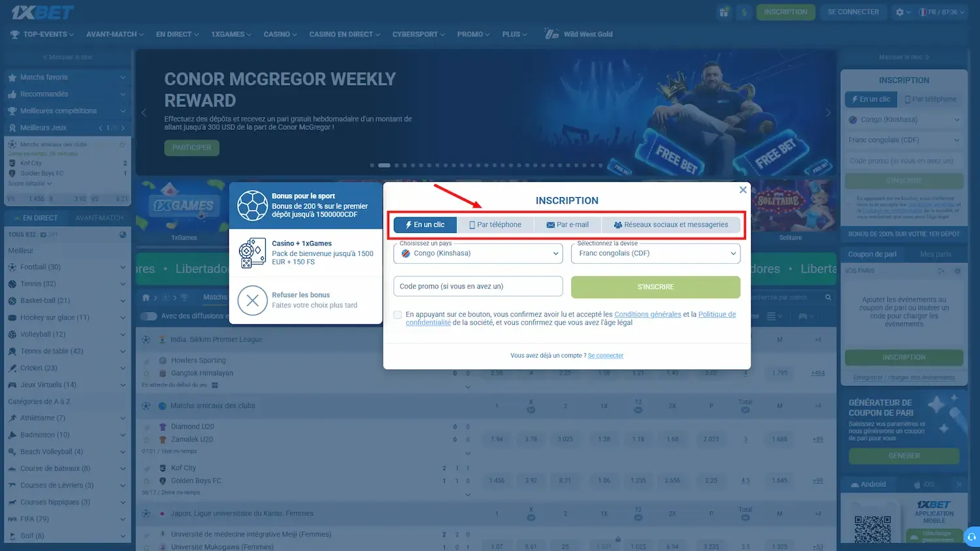Switch to 'Par téléphone' registration tab
The height and width of the screenshot is (551, 980).
tap(495, 225)
